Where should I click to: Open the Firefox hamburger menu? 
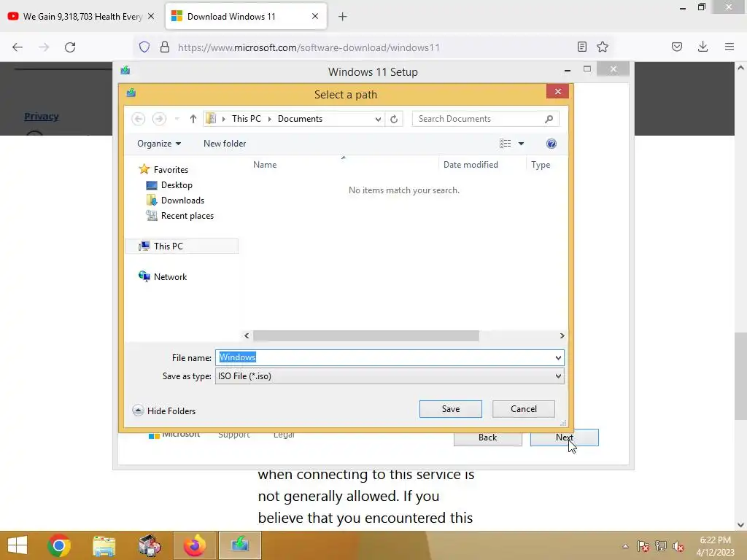pos(729,47)
